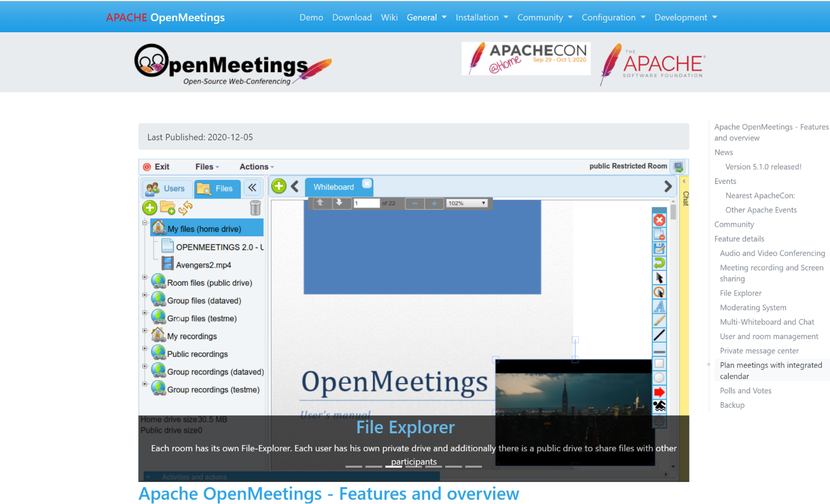This screenshot has height=504, width=830.
Task: Click the trash can delete icon
Action: pos(255,207)
